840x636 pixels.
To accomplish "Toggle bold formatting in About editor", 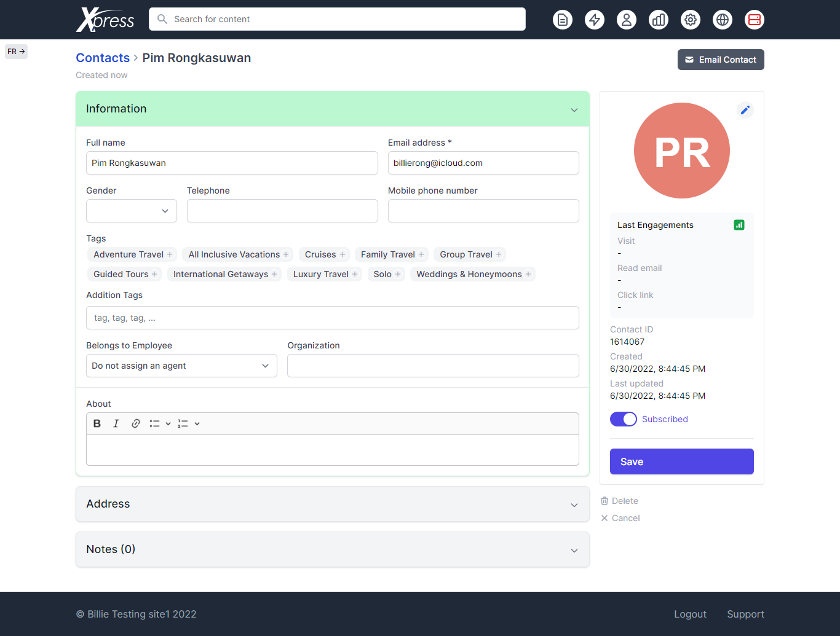I will (x=97, y=423).
